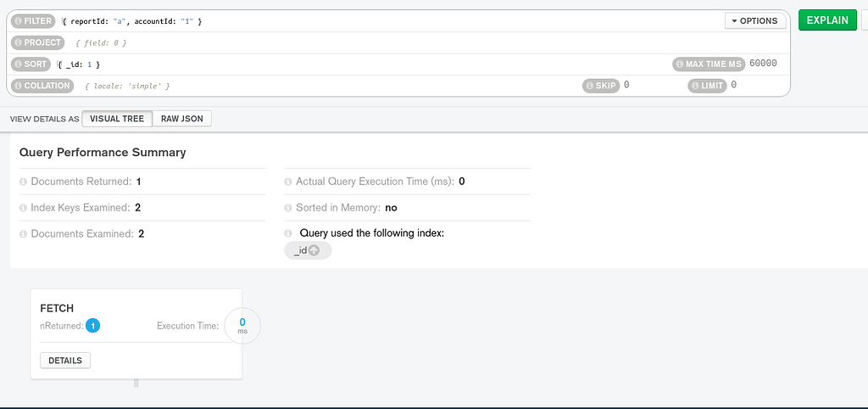The image size is (868, 409).
Task: Click the MAX TIME MS label pill
Action: pyautogui.click(x=709, y=64)
